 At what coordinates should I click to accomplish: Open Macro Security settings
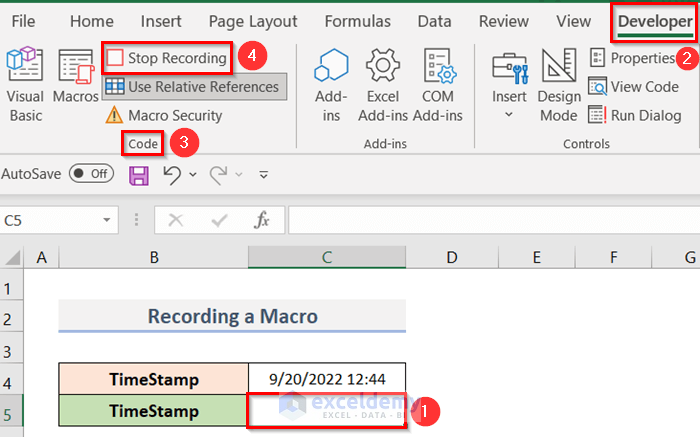[164, 116]
